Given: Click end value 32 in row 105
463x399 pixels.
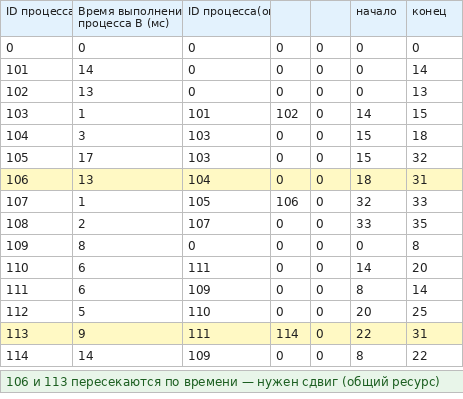Looking at the screenshot, I should (x=434, y=158).
